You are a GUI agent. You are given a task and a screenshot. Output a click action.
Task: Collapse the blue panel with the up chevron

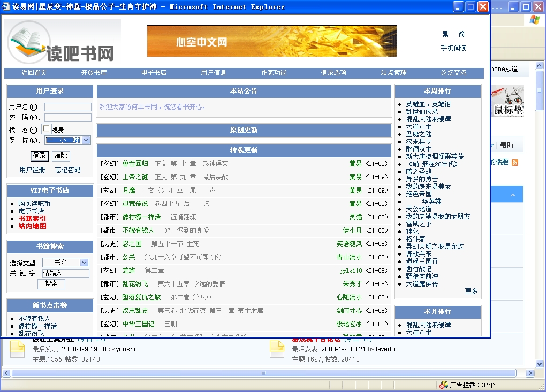click(513, 195)
